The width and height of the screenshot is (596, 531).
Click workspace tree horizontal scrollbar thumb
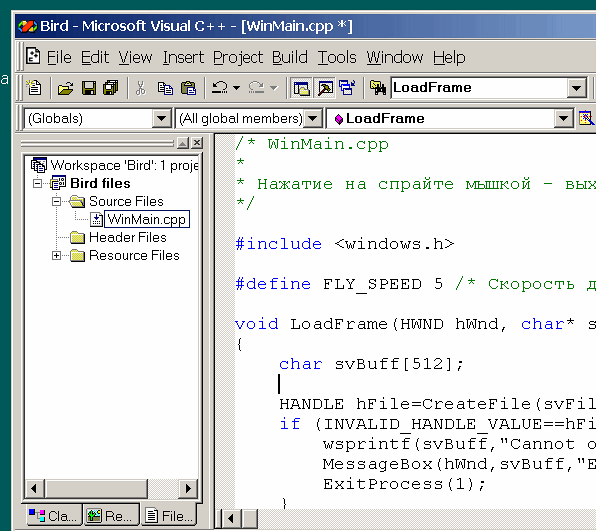96,488
